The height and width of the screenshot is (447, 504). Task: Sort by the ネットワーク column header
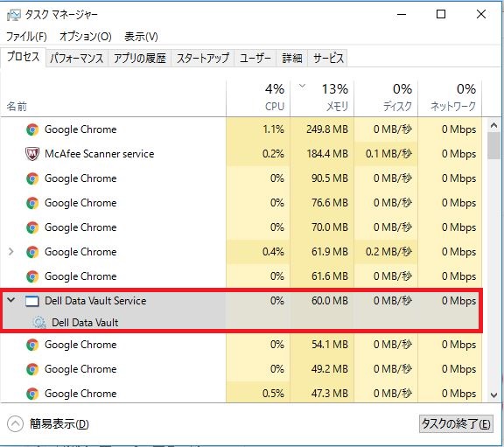click(450, 98)
